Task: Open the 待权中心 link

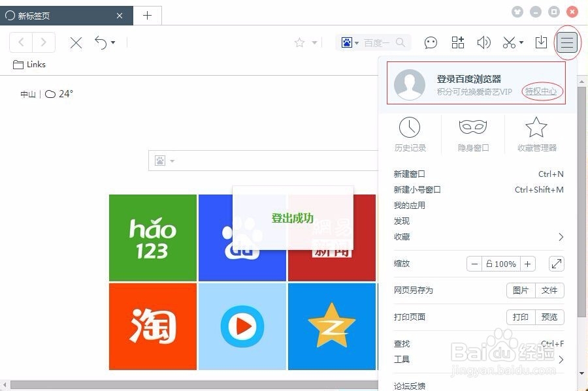Action: click(x=542, y=91)
